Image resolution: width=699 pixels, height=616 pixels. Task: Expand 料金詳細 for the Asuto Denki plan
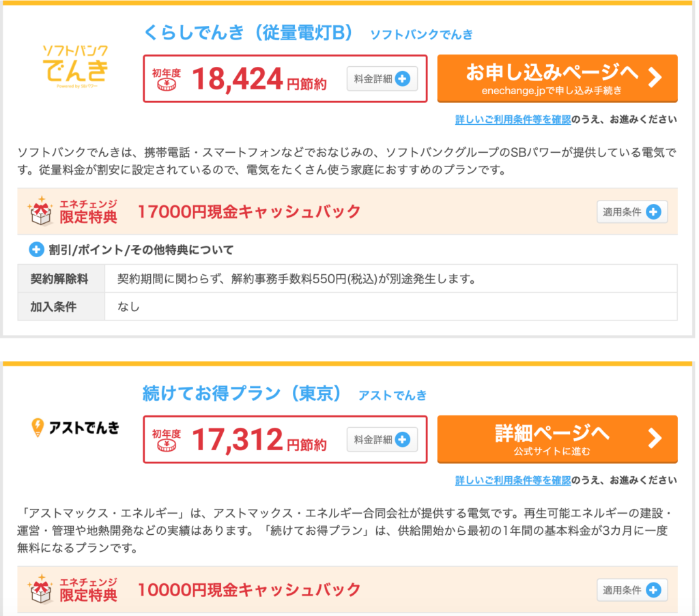(382, 439)
